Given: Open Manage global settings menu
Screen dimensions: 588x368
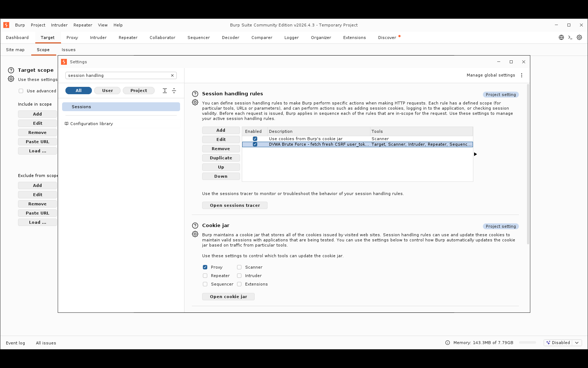Looking at the screenshot, I should coord(491,75).
